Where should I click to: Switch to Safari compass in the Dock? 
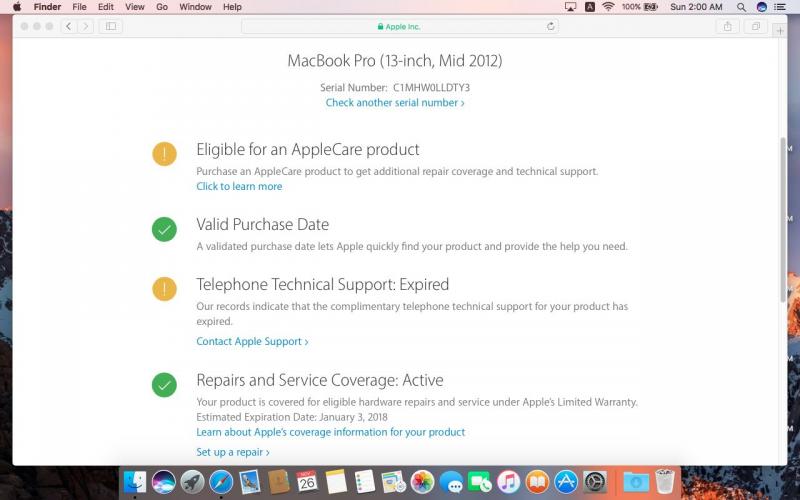[x=221, y=482]
